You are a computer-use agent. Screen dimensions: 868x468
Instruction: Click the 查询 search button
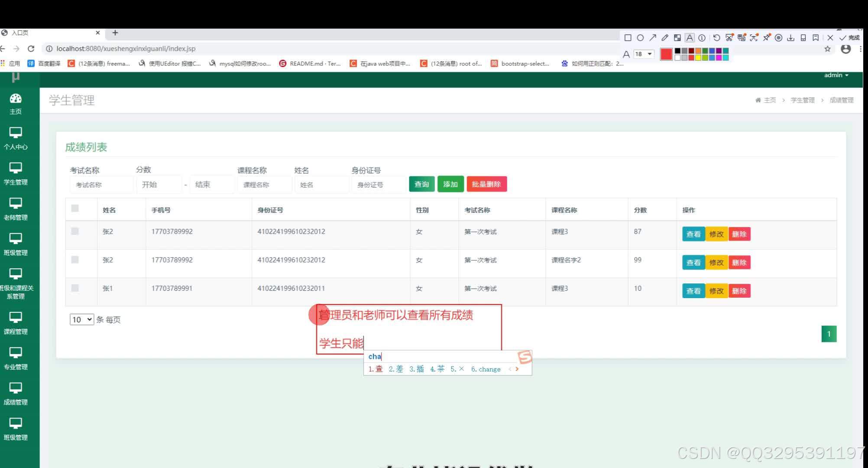[421, 184]
